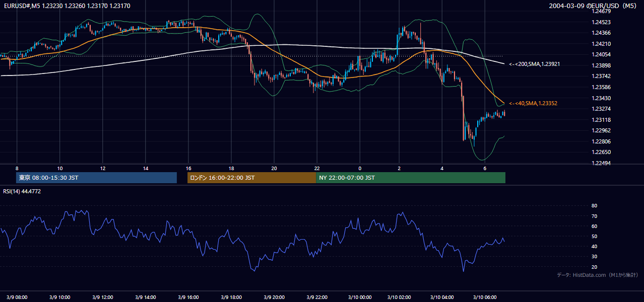This screenshot has width=644, height=302.
Task: Click price axis value 1.23742
Action: coord(602,76)
